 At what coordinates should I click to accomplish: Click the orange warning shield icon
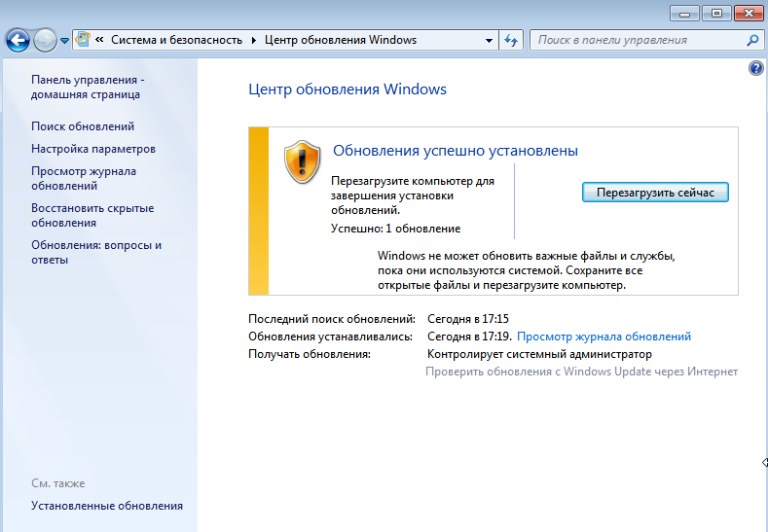(x=302, y=162)
